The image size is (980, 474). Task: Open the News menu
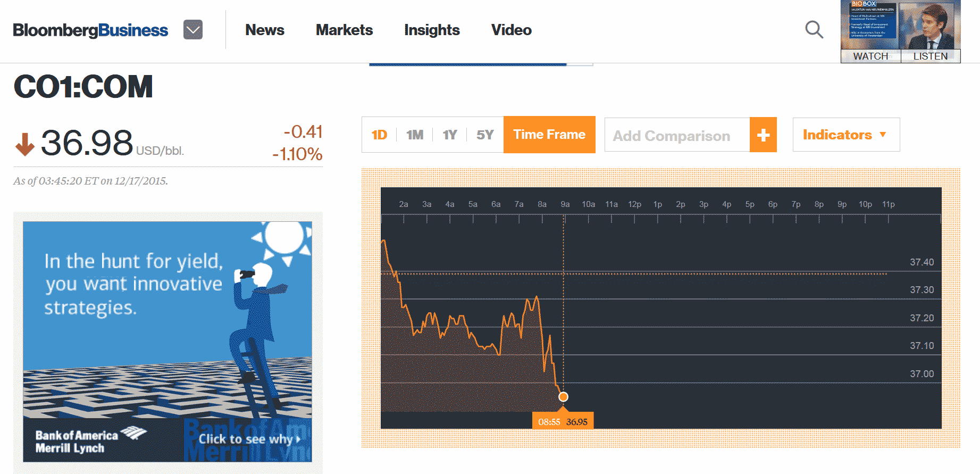pos(265,30)
